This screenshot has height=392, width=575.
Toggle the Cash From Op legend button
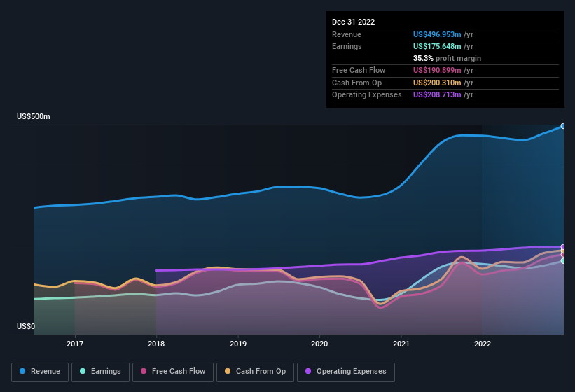coord(255,372)
